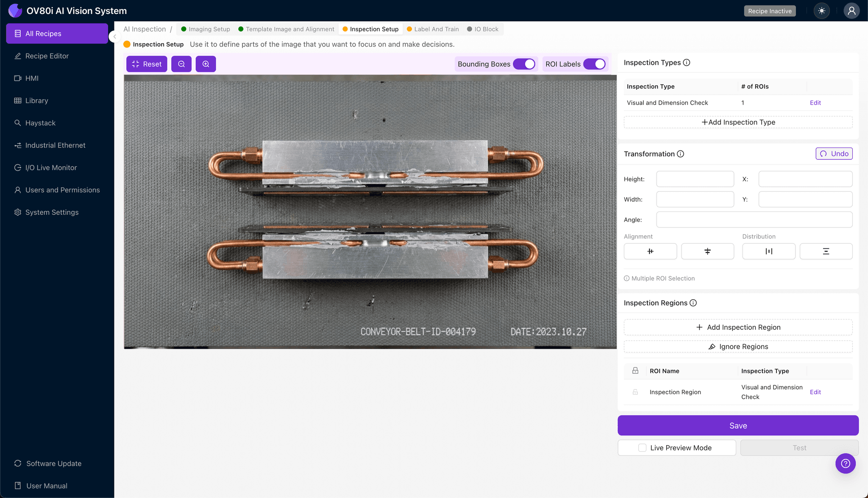This screenshot has height=498, width=868.
Task: Click the Transformation info icon
Action: 681,154
